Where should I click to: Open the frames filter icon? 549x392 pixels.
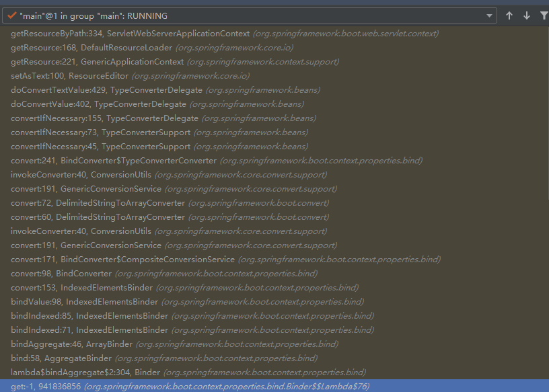(x=544, y=15)
